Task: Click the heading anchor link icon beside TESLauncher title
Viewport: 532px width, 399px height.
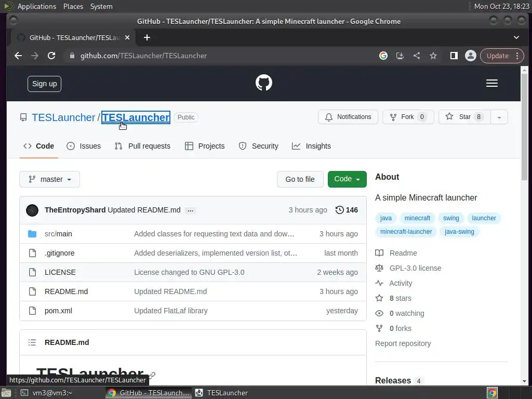Action: coord(152,375)
